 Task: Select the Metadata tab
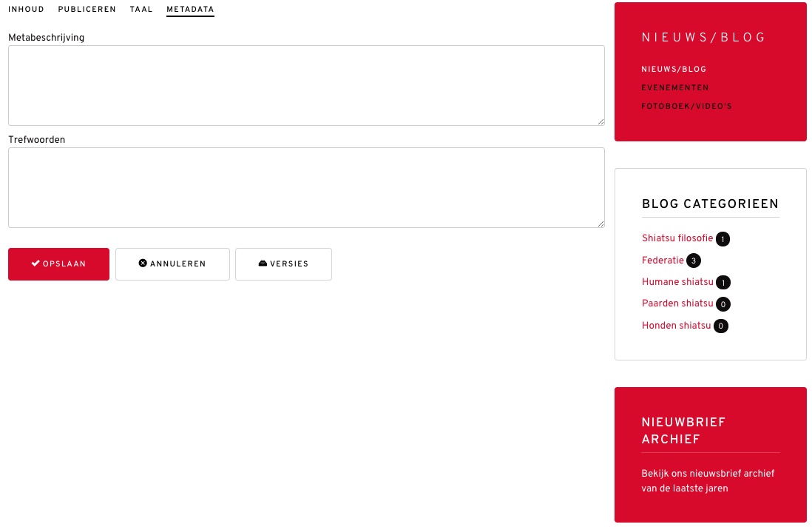(x=190, y=10)
